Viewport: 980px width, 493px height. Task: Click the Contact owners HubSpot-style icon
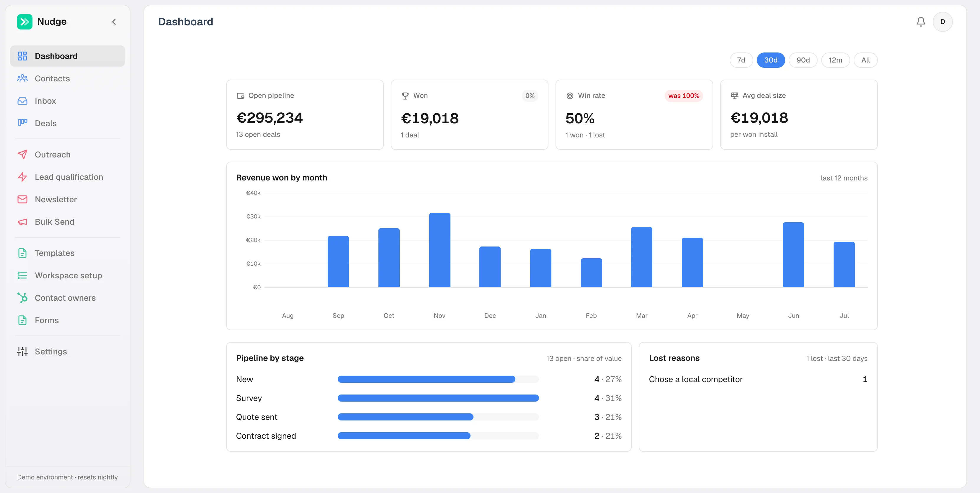coord(22,298)
